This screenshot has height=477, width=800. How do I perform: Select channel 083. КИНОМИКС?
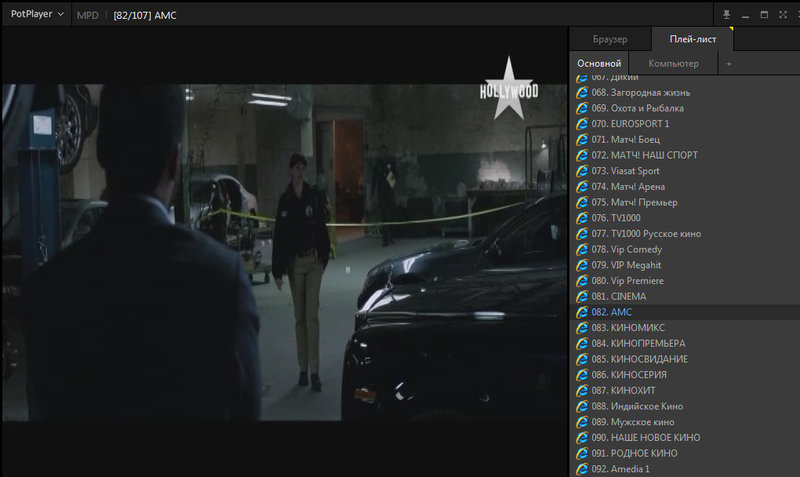(x=685, y=328)
